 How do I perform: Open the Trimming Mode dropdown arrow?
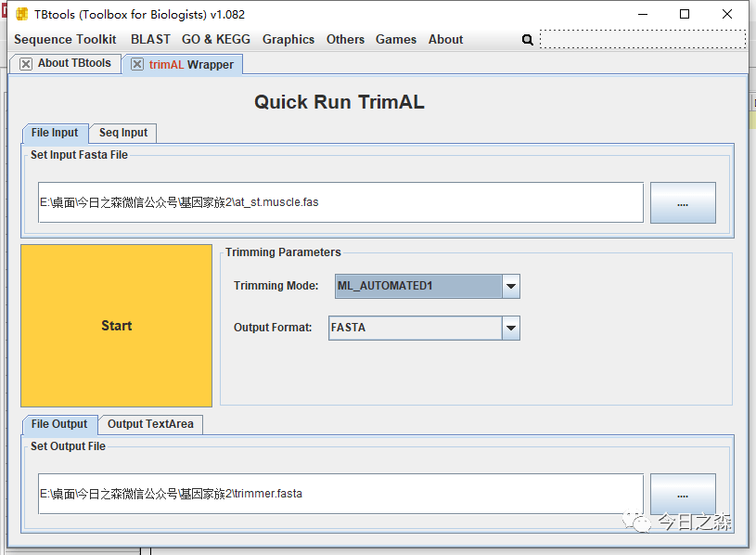510,287
